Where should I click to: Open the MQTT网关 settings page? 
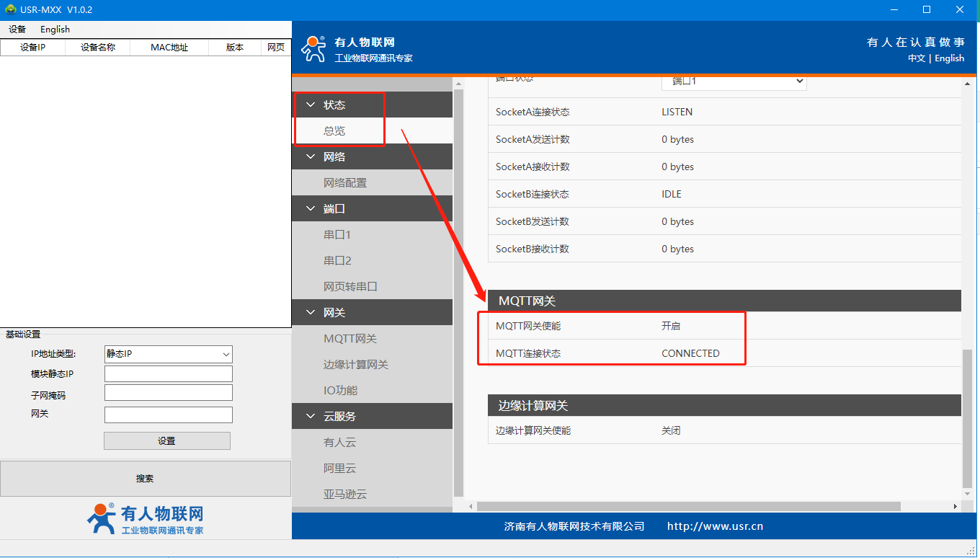350,339
